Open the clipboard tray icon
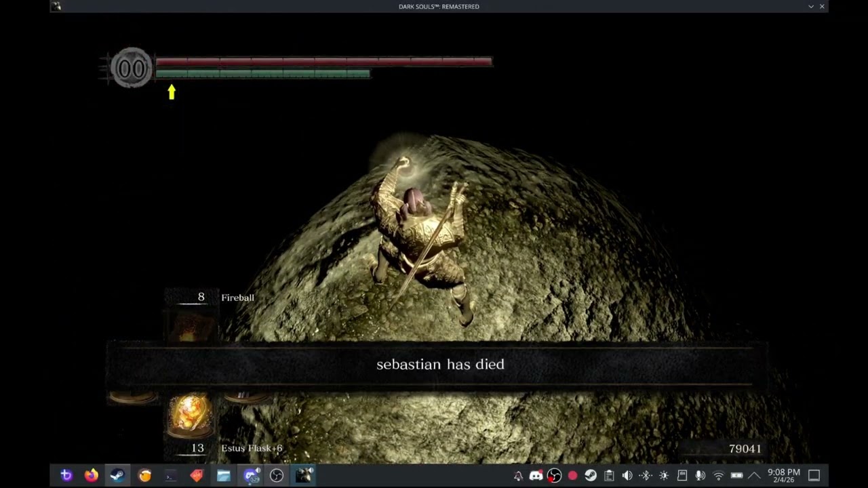868x488 pixels. tap(609, 476)
